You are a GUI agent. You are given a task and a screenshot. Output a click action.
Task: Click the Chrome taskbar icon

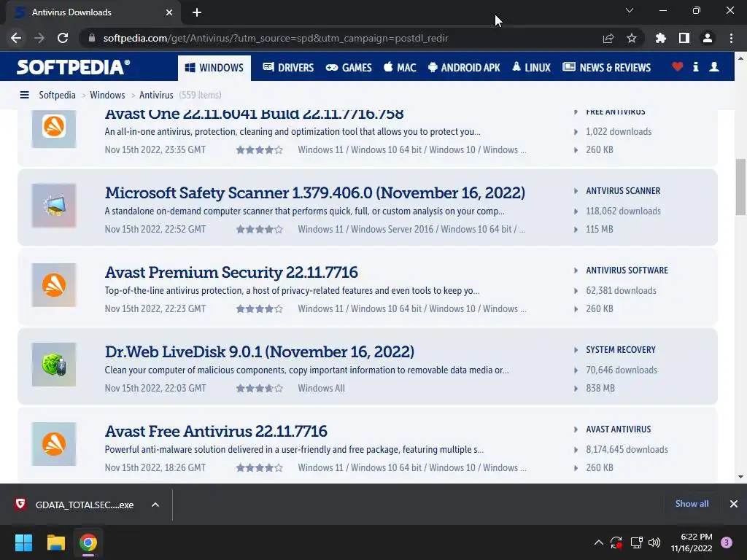[x=88, y=542]
